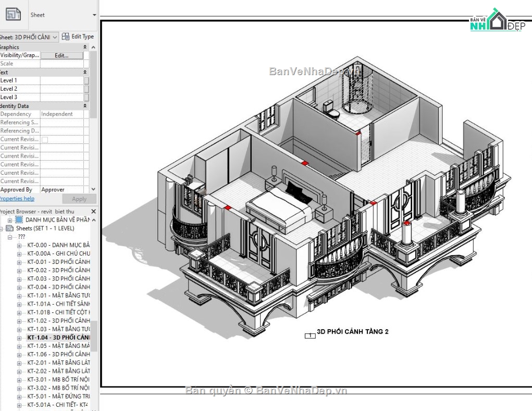Collapse the Sheets (SET 1 - 1 LEVEL) node
Image resolution: width=532 pixels, height=411 pixels.
(x=2, y=228)
